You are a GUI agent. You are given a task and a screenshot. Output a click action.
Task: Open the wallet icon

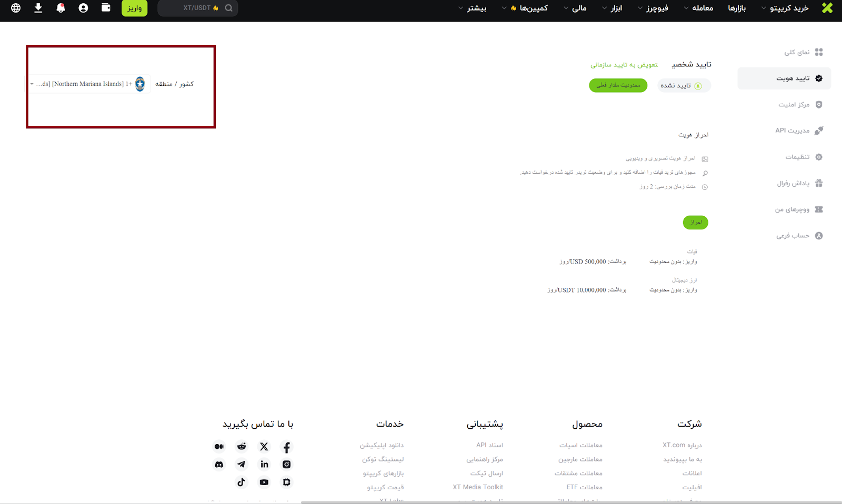(106, 8)
